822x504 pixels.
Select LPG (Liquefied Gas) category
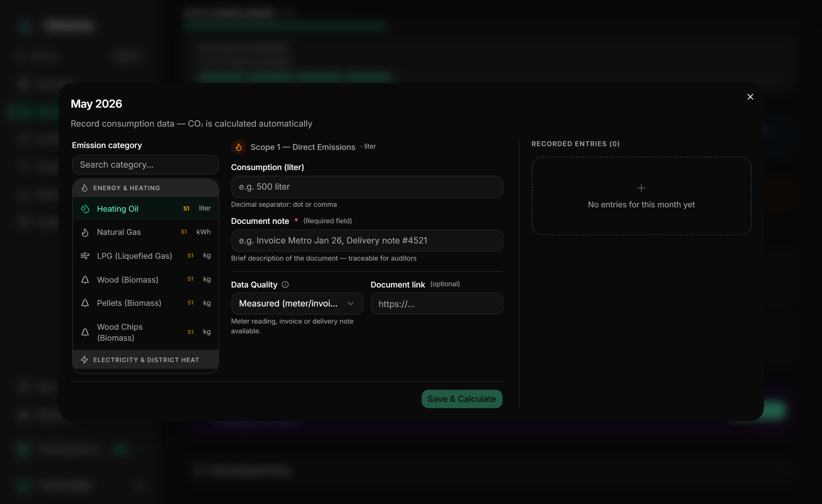click(x=145, y=256)
